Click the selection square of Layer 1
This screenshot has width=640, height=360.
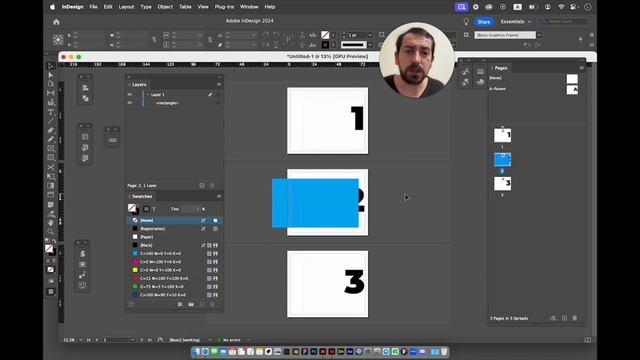point(218,95)
